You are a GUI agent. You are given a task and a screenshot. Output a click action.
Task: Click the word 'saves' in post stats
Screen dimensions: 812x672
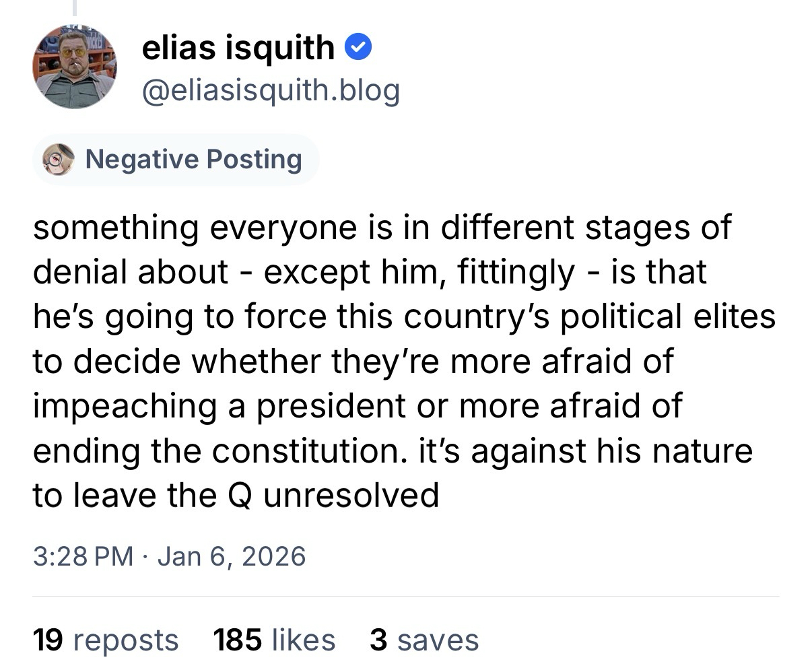(438, 640)
